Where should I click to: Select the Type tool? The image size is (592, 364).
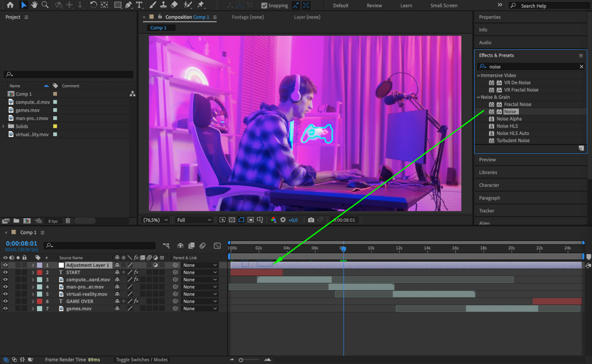coord(139,5)
